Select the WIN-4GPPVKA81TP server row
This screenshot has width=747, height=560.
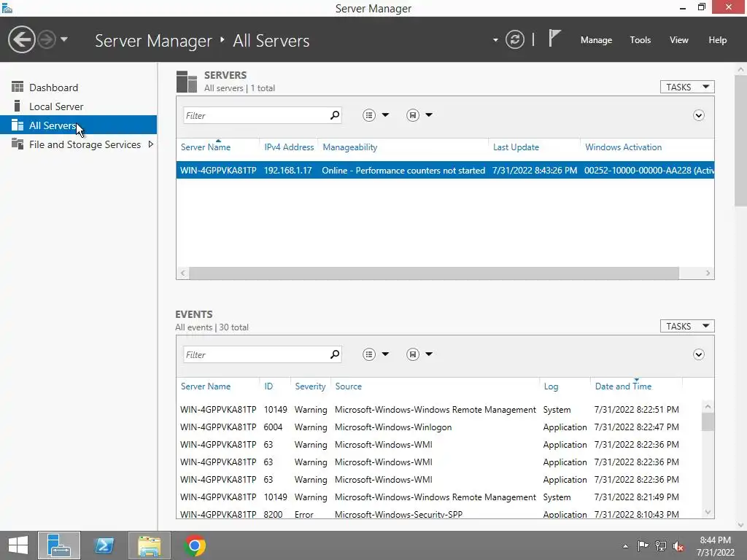[445, 170]
